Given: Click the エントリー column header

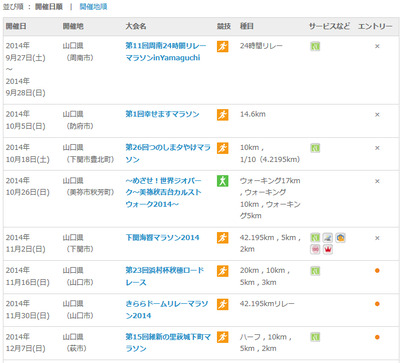Looking at the screenshot, I should tap(375, 26).
